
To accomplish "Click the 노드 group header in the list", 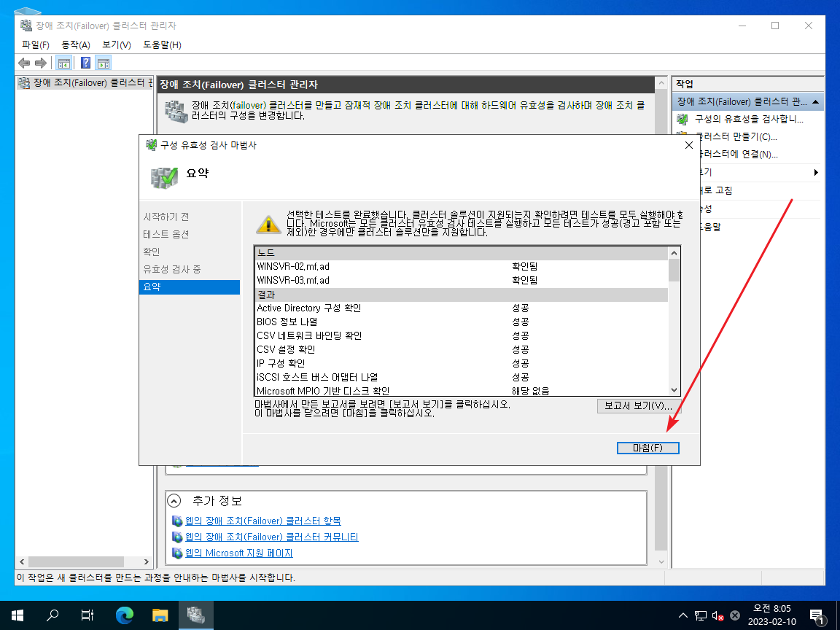I will (x=462, y=253).
